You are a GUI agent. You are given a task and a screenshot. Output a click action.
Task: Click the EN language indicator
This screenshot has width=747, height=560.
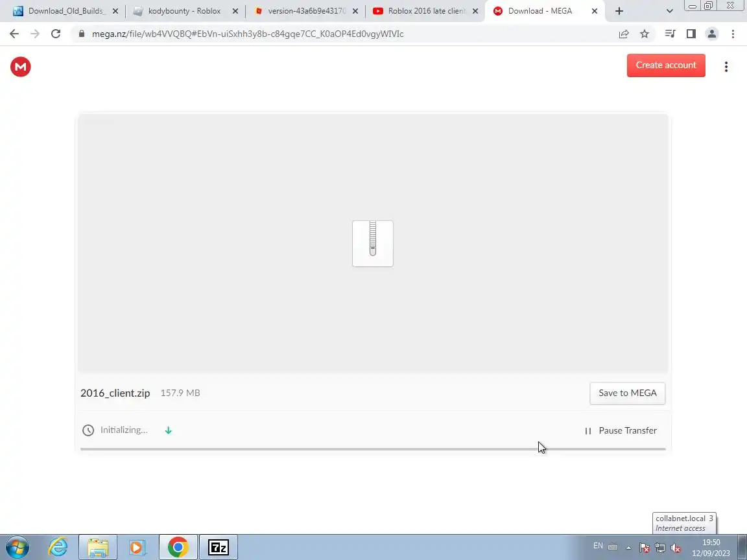(598, 546)
